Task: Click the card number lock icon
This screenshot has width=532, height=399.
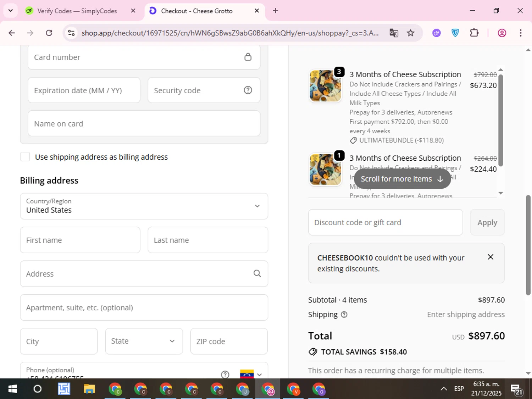Action: click(x=248, y=57)
